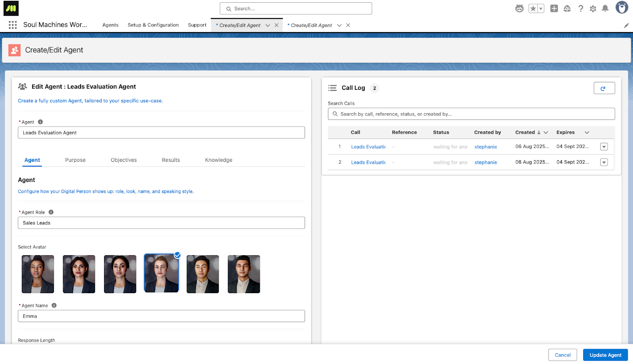Show info tooltip for Agent Name
Image resolution: width=633 pixels, height=364 pixels.
(54, 305)
